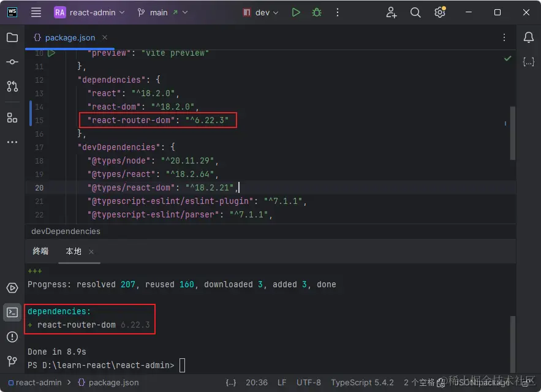The width and height of the screenshot is (541, 392).
Task: Open more run actions menu
Action: point(338,12)
